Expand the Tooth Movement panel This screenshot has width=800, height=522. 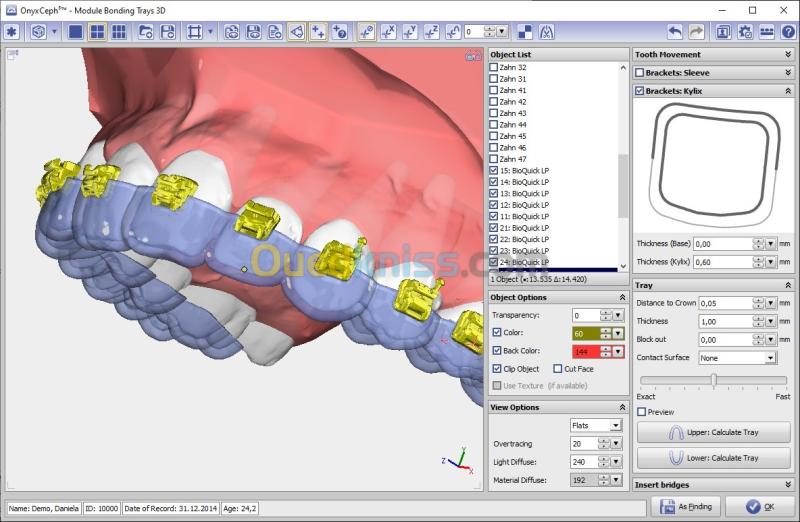tap(788, 54)
